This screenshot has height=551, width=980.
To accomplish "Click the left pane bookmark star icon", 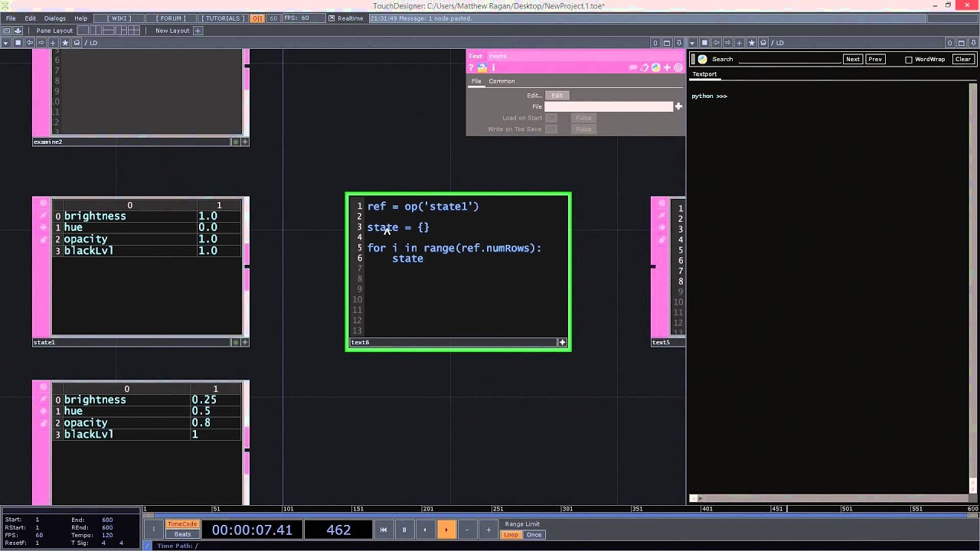I will pyautogui.click(x=65, y=43).
